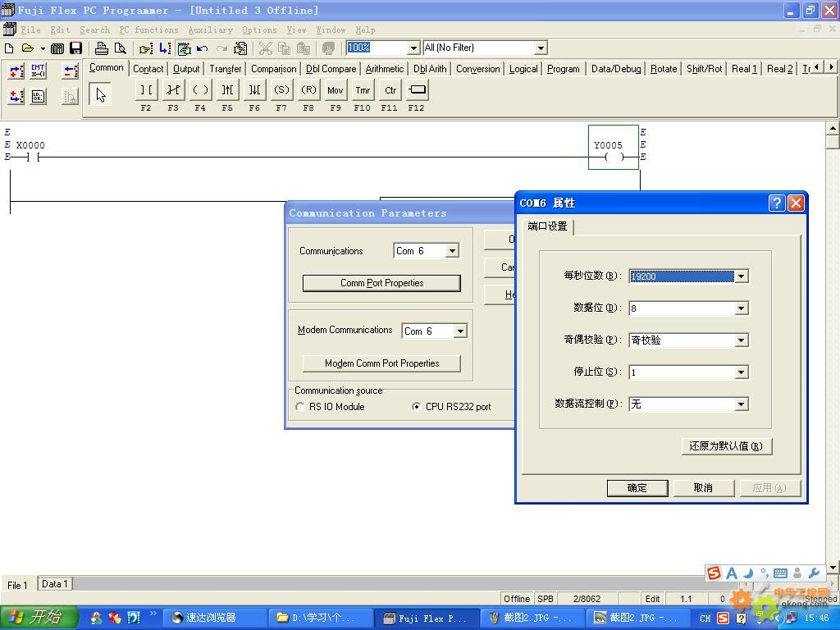Open the data bits dropdown showing 8
This screenshot has height=630, width=840.
[x=742, y=308]
